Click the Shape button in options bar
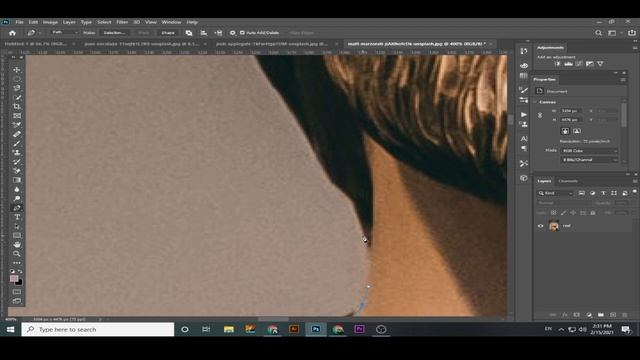Image resolution: width=640 pixels, height=360 pixels. (x=168, y=33)
